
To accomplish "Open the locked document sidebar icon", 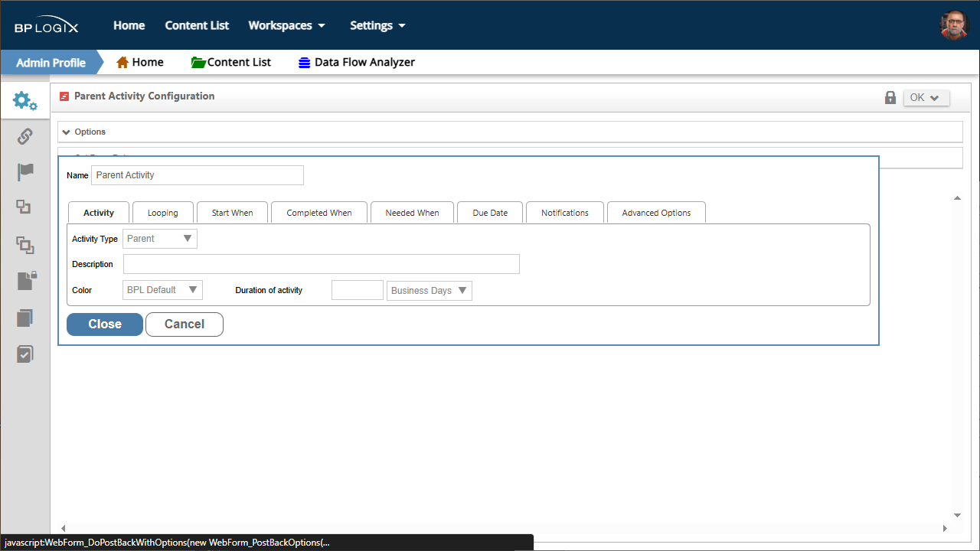I will (x=27, y=281).
